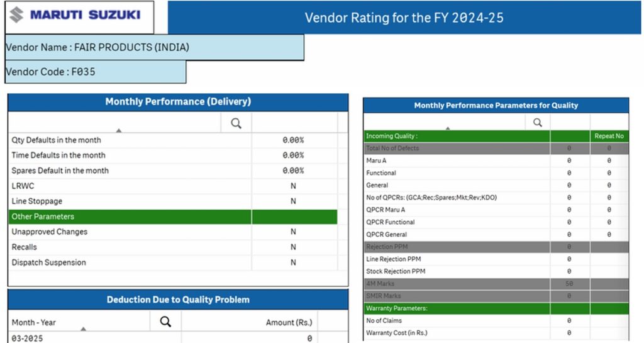Click the Warranty Parameters section header
644x343 pixels.
tap(456, 308)
